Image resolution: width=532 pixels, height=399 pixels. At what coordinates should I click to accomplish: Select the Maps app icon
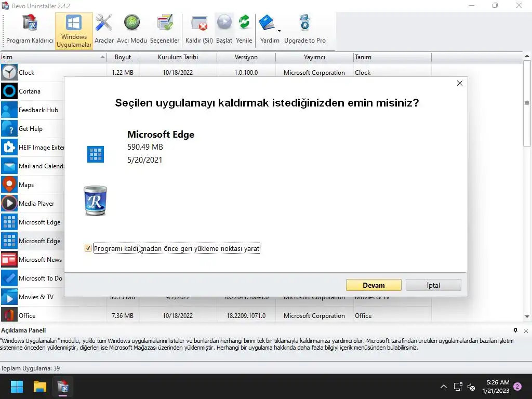9,184
